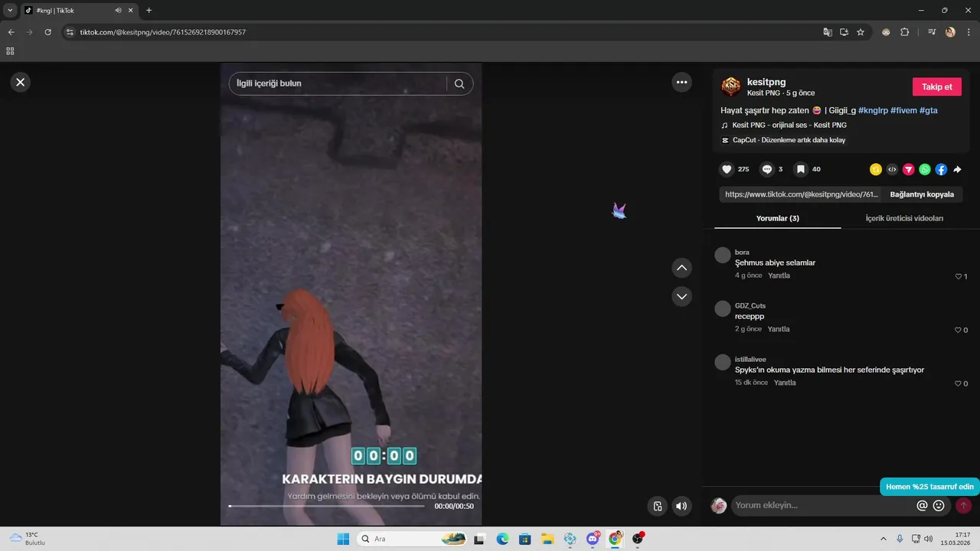Screen dimensions: 980x551
Task: Open istillalivee username
Action: click(750, 359)
